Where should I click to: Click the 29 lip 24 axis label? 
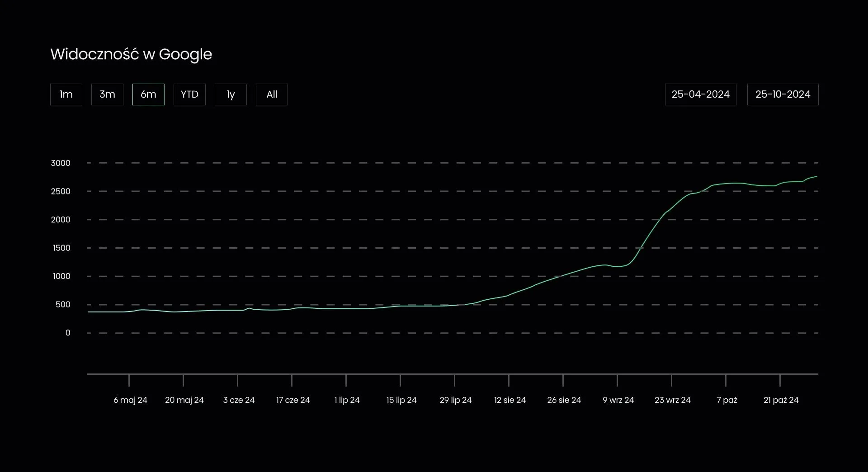(455, 400)
